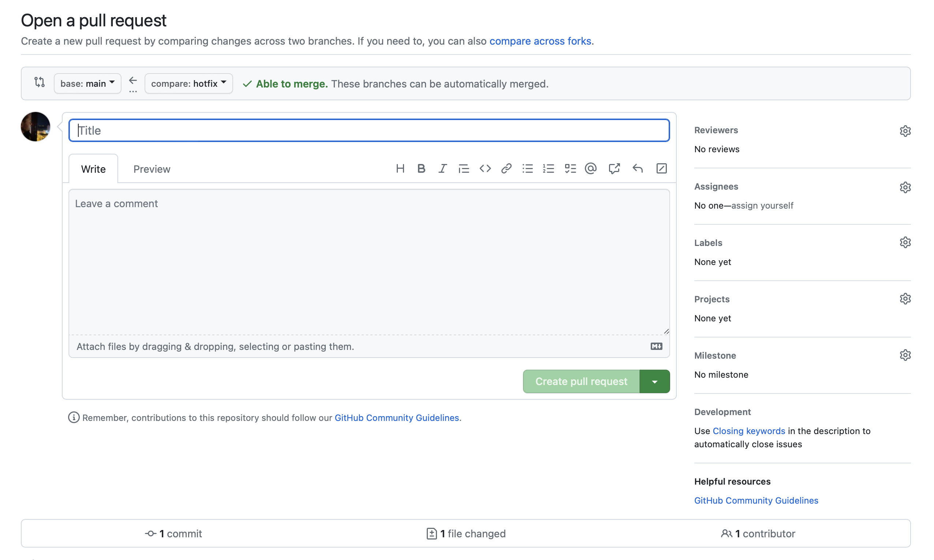Open the base: main branch dropdown
The width and height of the screenshot is (934, 560).
[x=87, y=83]
